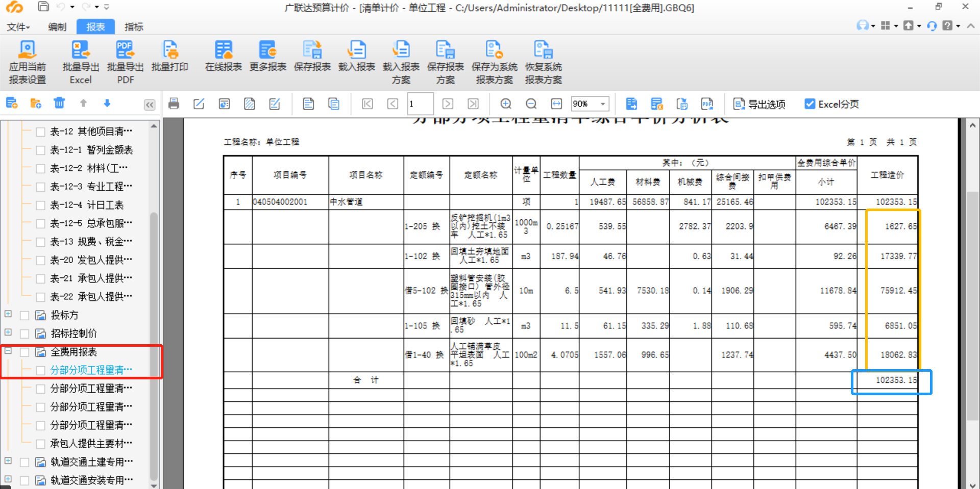Click 保存报表方案 icon
980x489 pixels.
click(x=446, y=62)
